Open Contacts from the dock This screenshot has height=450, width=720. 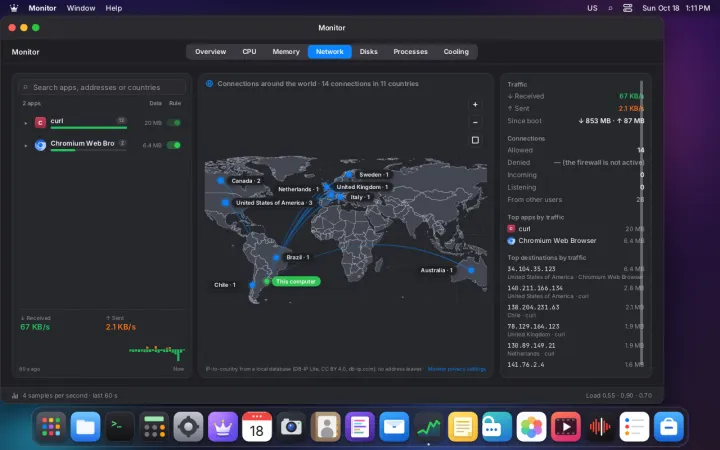click(326, 427)
